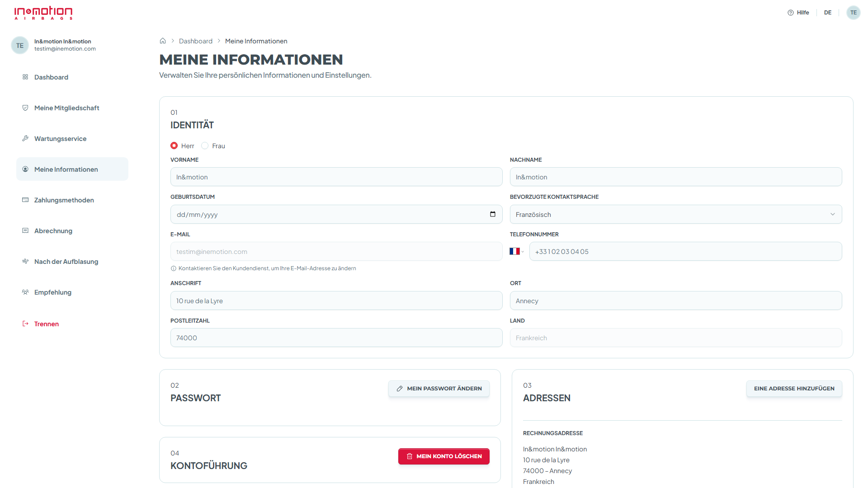Viewport: 868px width, 488px height.
Task: Click the In&motion Airbags logo
Action: click(x=43, y=13)
